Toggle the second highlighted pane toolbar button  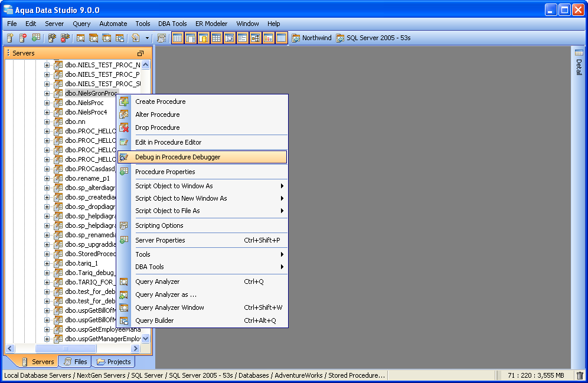[x=191, y=38]
